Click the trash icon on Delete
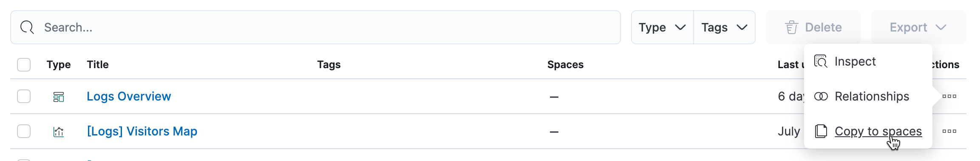This screenshot has height=161, width=980. 791,27
